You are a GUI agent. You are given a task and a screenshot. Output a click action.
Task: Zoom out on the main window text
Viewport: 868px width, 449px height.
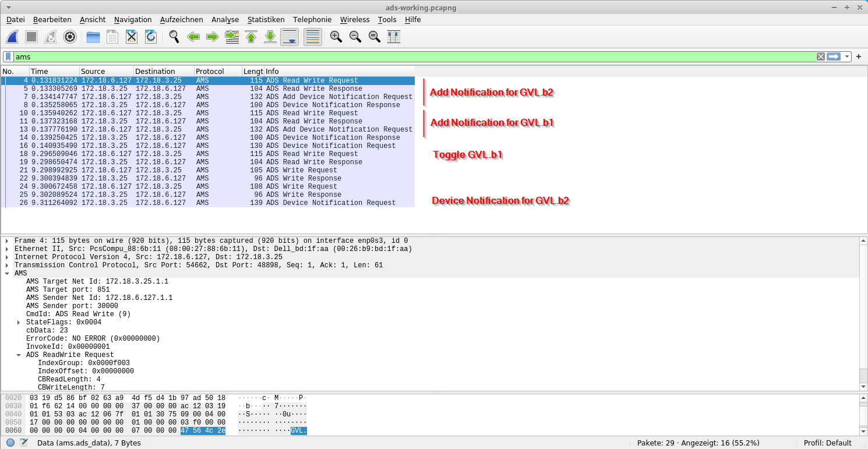coord(355,37)
